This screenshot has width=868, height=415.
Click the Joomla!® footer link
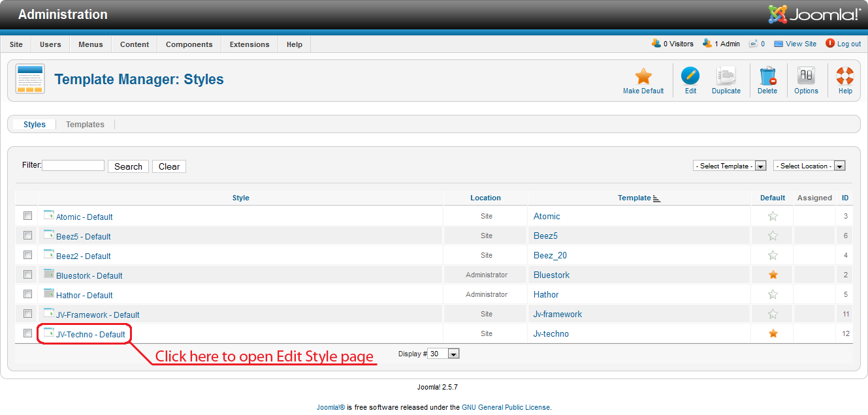[x=331, y=407]
